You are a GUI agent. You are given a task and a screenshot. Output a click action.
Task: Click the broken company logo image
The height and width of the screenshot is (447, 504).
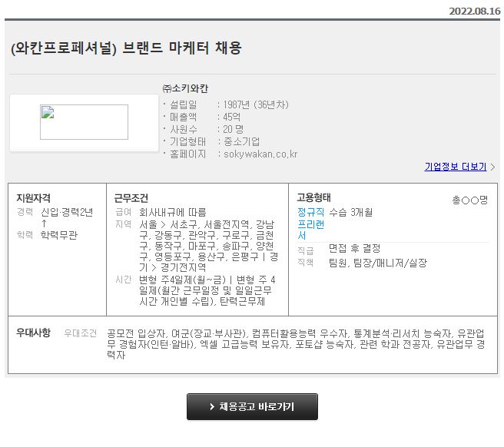[x=84, y=122]
